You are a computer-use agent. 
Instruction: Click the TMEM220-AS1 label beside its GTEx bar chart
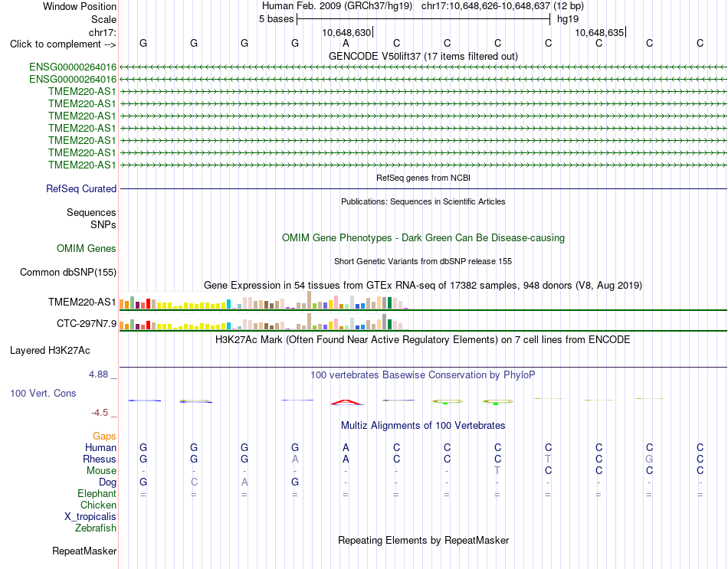coord(82,302)
